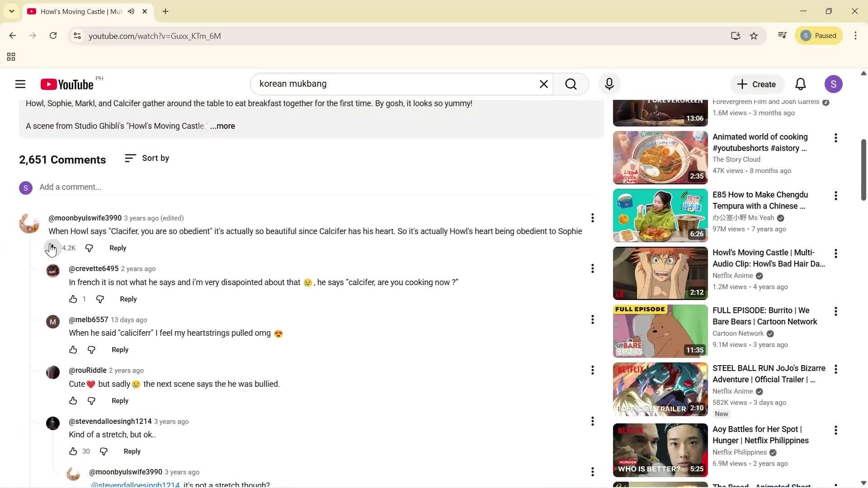Bookmark the page with the star icon

click(x=754, y=36)
